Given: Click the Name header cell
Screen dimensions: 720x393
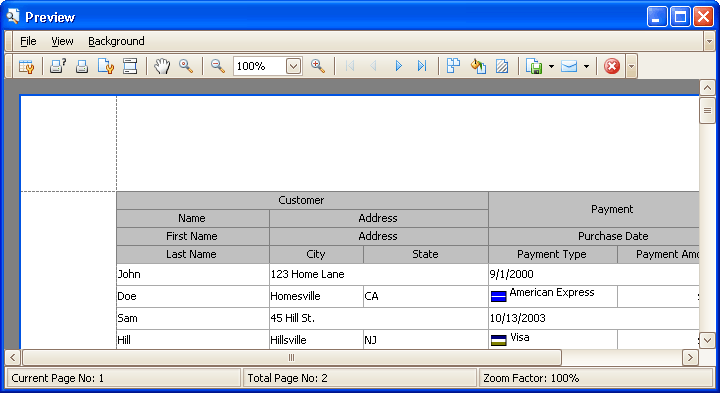Looking at the screenshot, I should click(192, 218).
